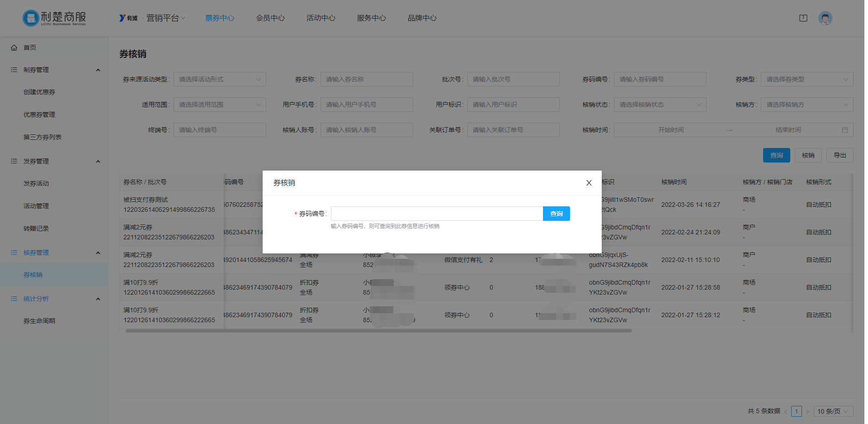Click the table's horizontal scrollbar
Image resolution: width=868 pixels, height=424 pixels.
click(x=379, y=331)
